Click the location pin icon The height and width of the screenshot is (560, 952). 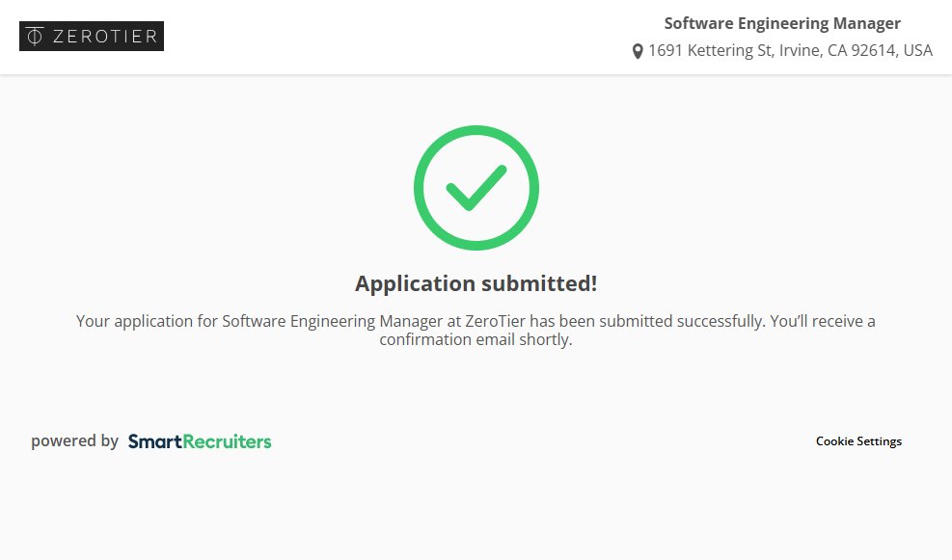pos(638,51)
